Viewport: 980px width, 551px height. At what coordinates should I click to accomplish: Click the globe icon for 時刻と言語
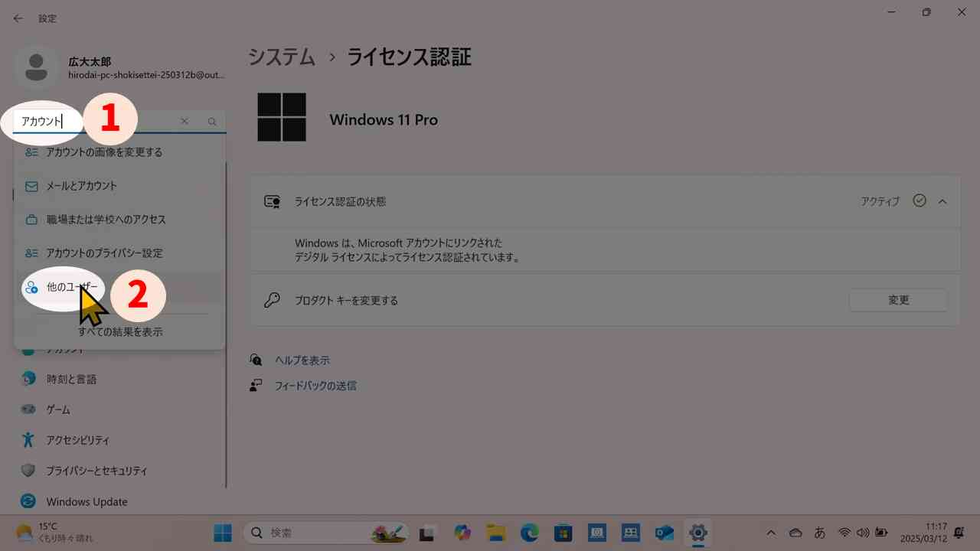[28, 378]
